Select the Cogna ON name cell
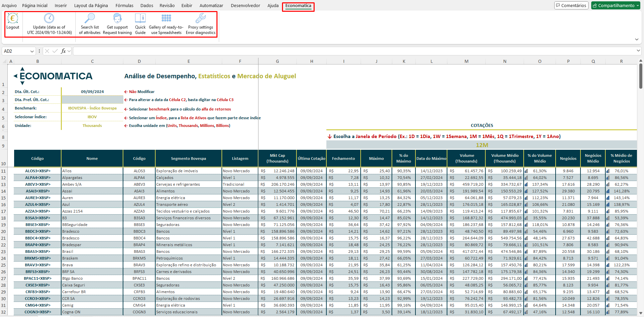Screen dimensions: 644x317 [92, 312]
